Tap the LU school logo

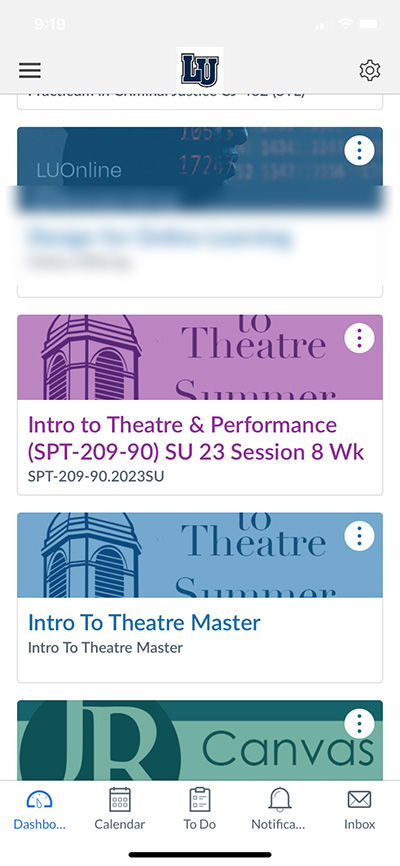200,70
